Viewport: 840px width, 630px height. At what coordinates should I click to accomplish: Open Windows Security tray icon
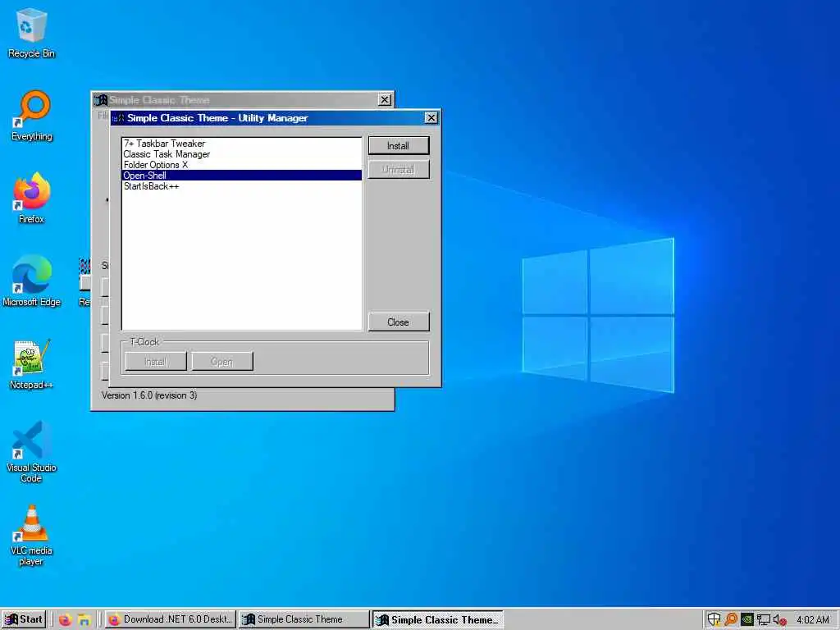click(x=714, y=620)
